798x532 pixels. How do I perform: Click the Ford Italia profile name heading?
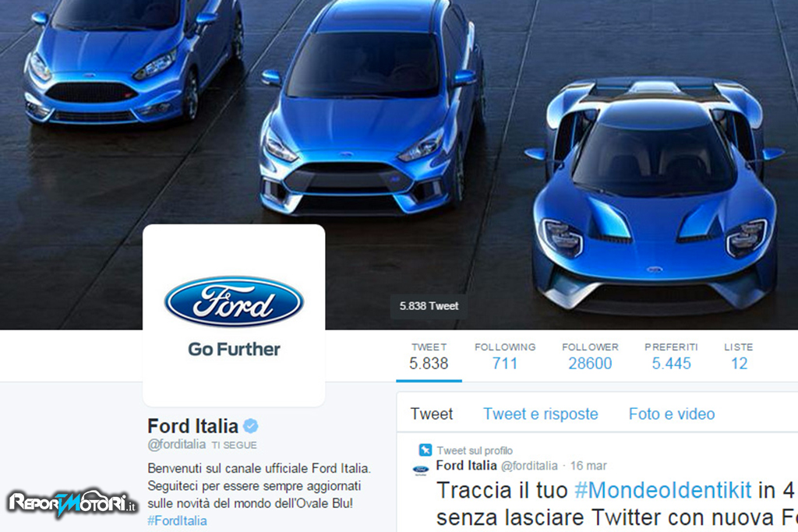pos(193,426)
